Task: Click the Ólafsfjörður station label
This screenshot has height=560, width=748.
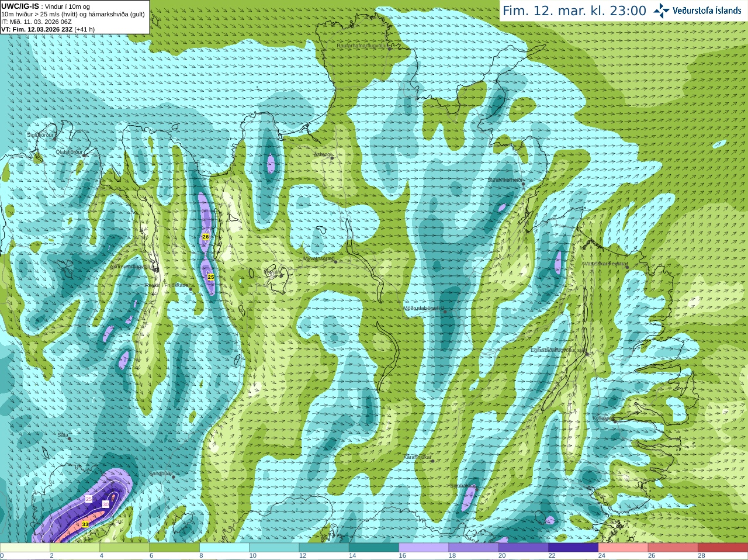Action: point(69,152)
